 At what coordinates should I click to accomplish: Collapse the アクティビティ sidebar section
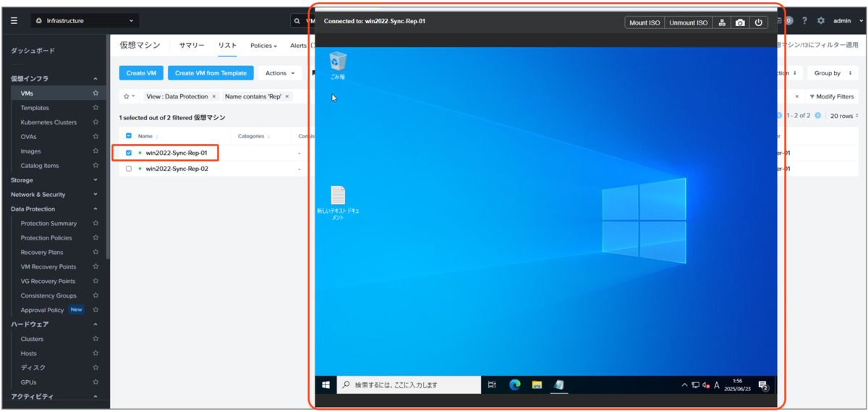point(95,397)
